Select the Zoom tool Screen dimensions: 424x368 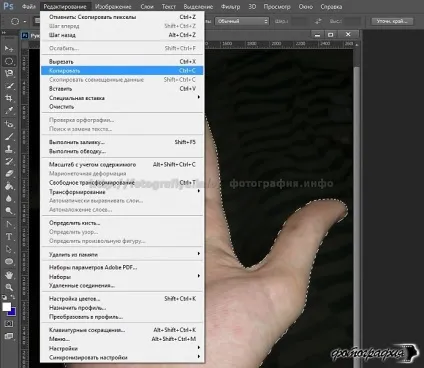pyautogui.click(x=9, y=287)
